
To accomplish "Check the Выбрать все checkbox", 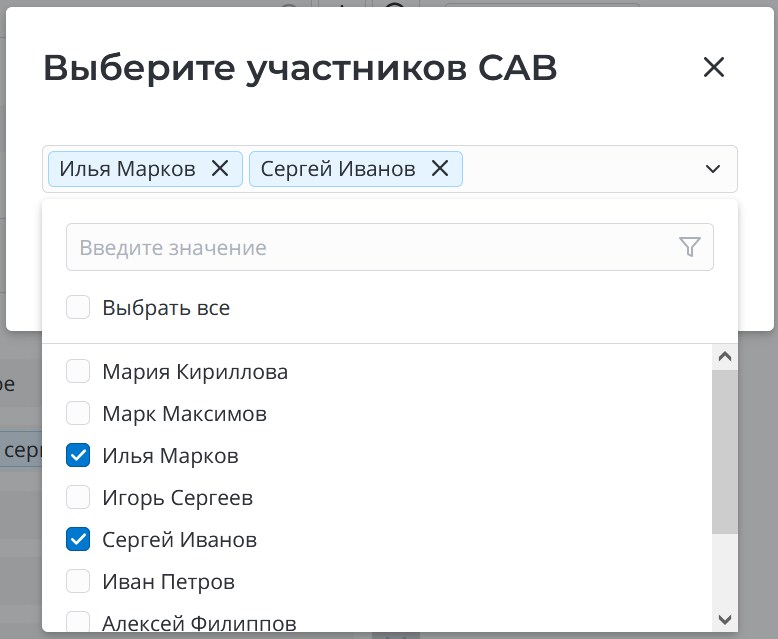I will (x=78, y=307).
